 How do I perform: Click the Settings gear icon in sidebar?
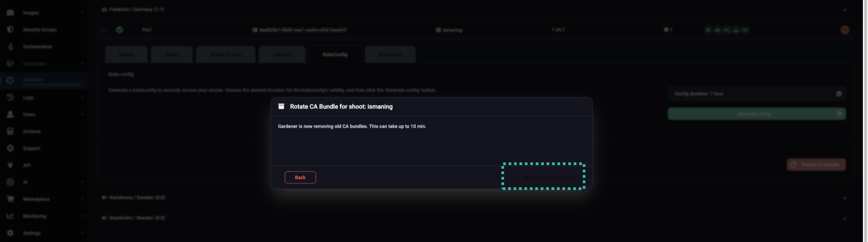click(x=10, y=233)
